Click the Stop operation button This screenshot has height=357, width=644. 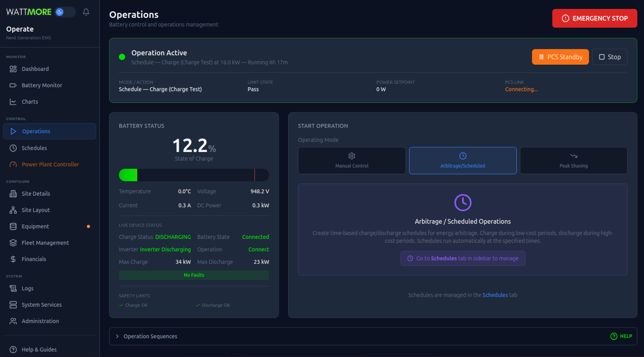coord(609,57)
